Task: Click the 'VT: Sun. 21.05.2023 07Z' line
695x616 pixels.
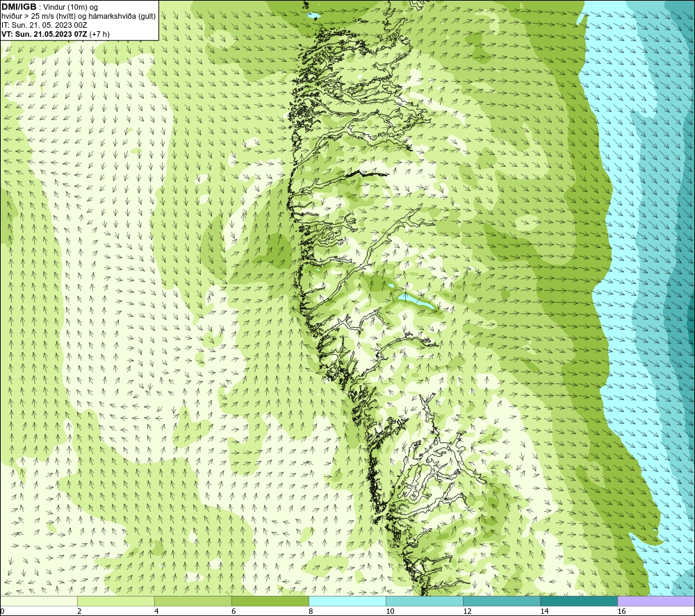Action: click(56, 34)
